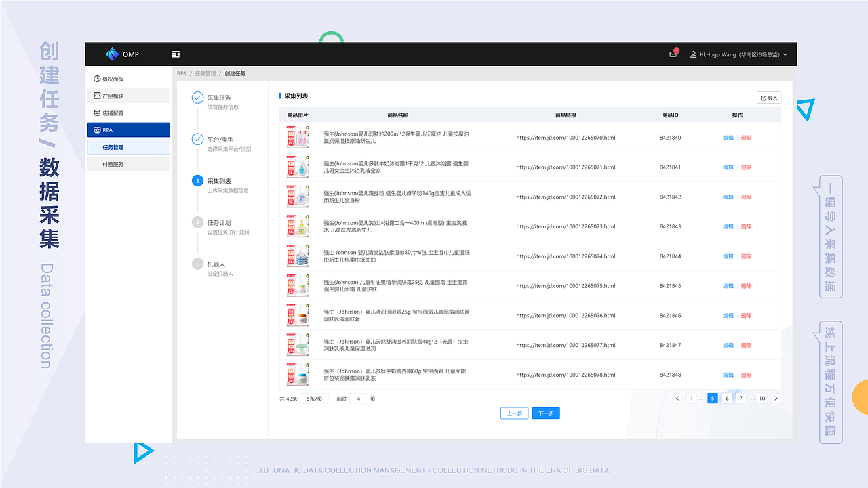The image size is (868, 488).
Task: Click link ending 100012265070.html
Action: [x=566, y=138]
